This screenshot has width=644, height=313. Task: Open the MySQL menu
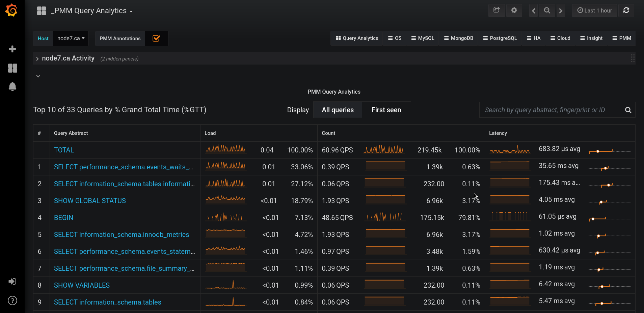tap(423, 38)
